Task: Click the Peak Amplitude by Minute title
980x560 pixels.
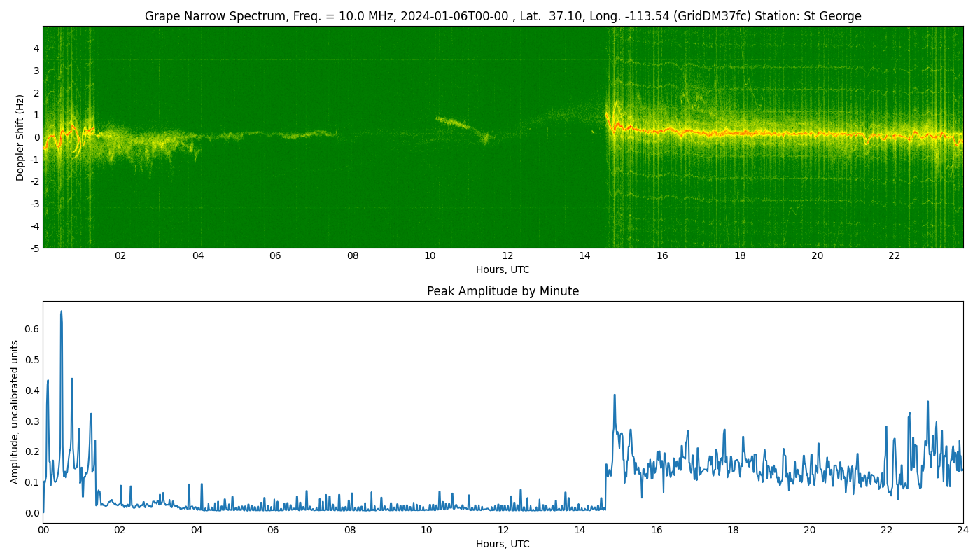Action: (503, 291)
